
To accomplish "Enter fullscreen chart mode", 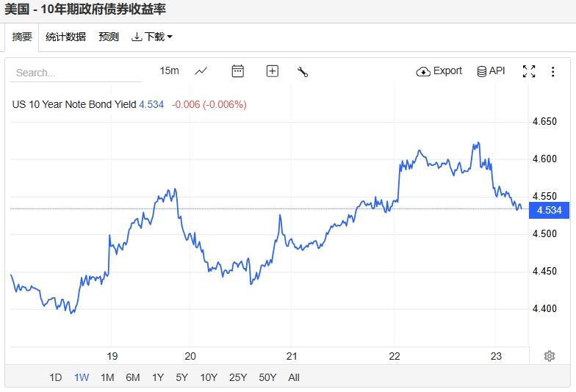I will (x=529, y=71).
